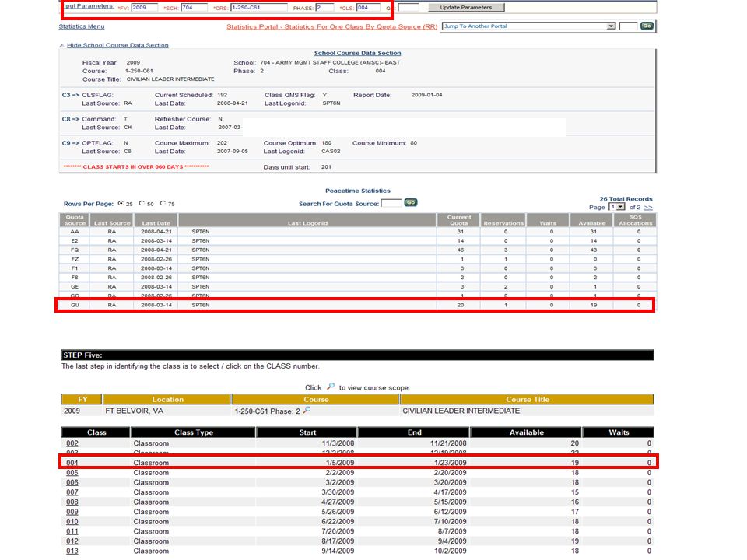
Task: Click the current quota value 46 in the FQ row
Action: click(x=460, y=250)
